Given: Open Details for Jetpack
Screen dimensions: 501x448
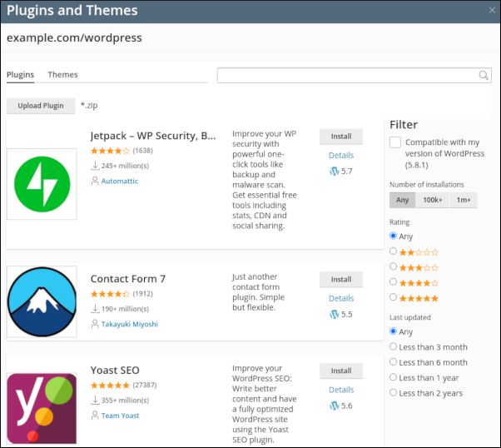Looking at the screenshot, I should 341,156.
